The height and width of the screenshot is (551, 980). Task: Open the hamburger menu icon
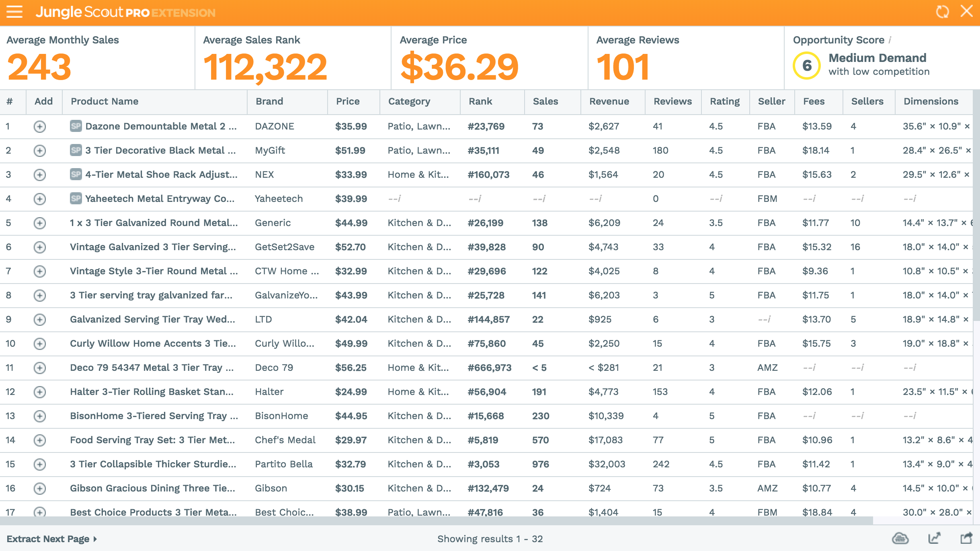coord(14,12)
